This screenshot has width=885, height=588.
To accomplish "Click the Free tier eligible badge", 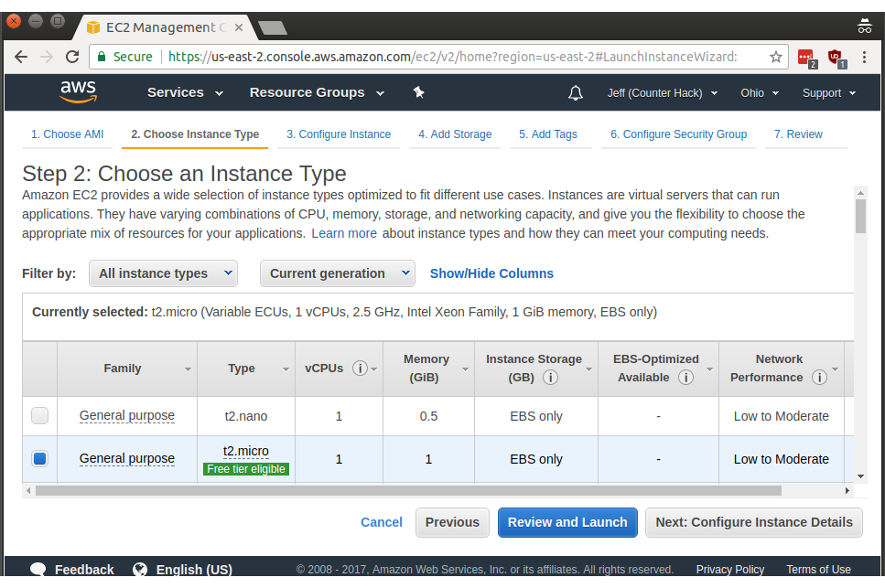I will (x=246, y=469).
